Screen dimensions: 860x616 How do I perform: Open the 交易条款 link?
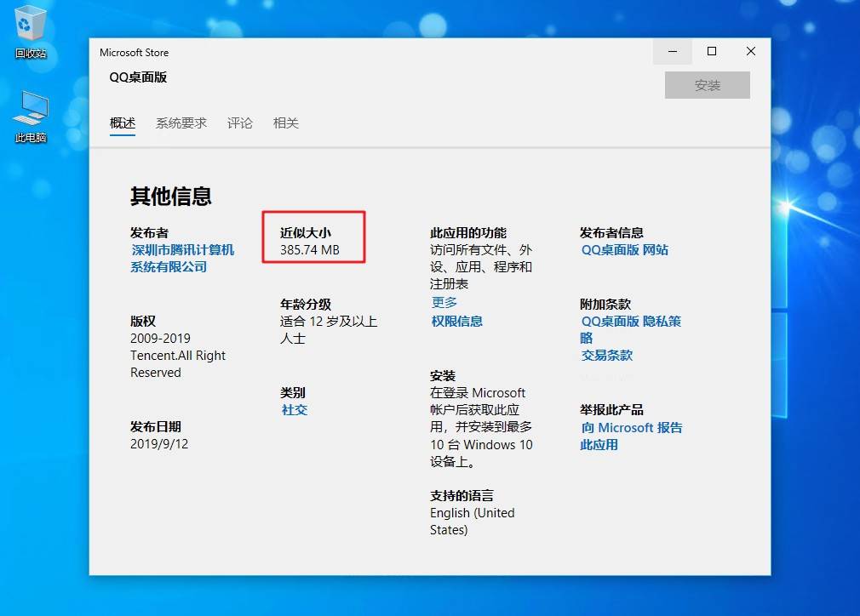click(x=606, y=355)
